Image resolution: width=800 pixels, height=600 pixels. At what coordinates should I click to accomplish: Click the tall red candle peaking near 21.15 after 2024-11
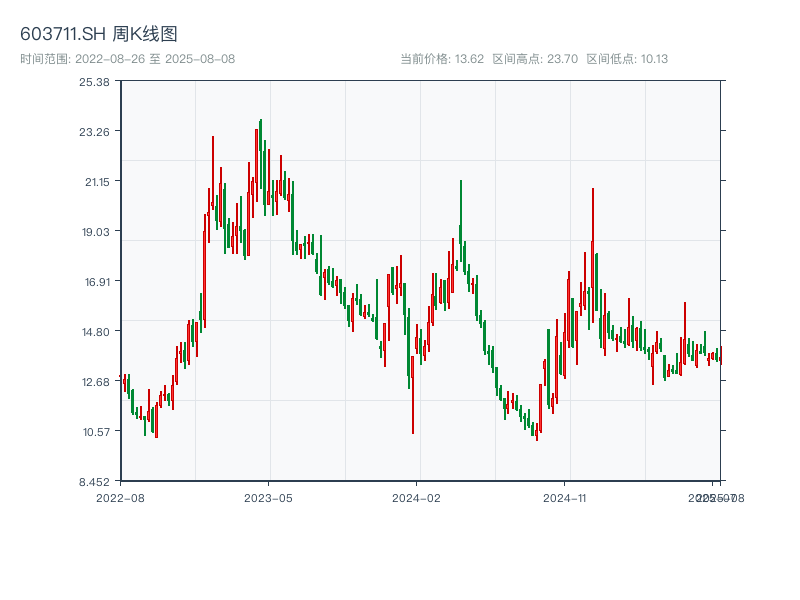tap(593, 255)
